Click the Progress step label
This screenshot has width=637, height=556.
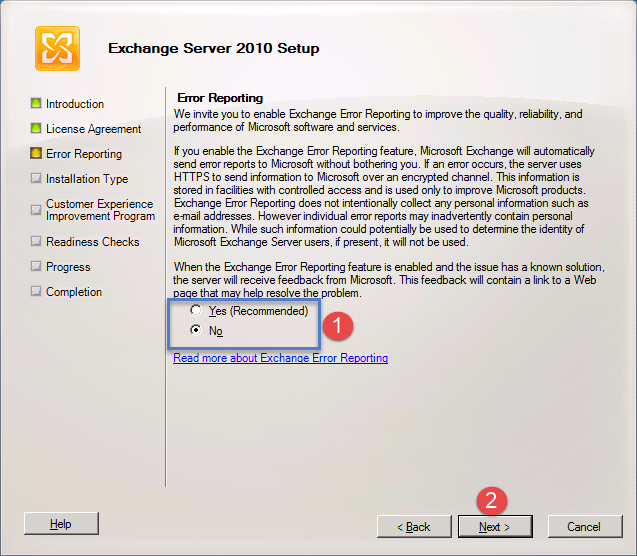coord(68,267)
